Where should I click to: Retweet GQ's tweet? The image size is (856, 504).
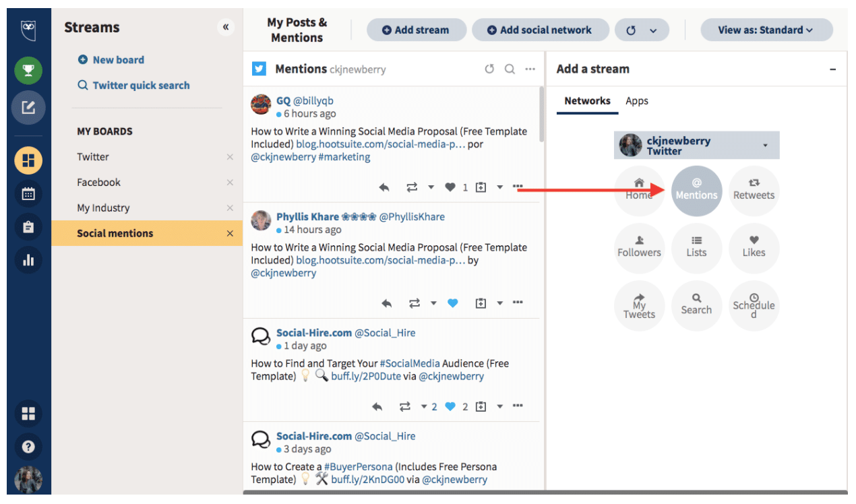pos(412,187)
